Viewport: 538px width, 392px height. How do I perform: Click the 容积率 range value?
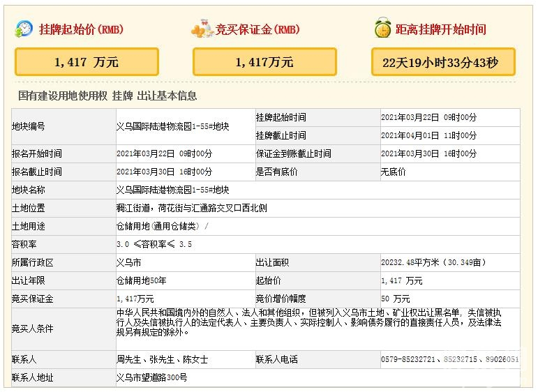(154, 244)
